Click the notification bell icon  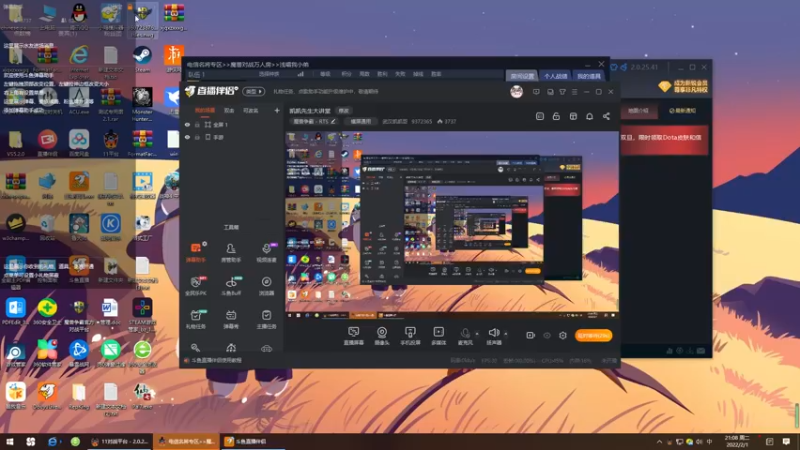(589, 116)
